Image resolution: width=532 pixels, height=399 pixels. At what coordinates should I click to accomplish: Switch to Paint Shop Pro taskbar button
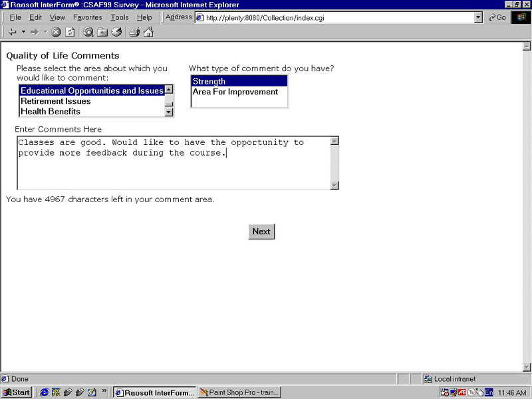pyautogui.click(x=239, y=392)
